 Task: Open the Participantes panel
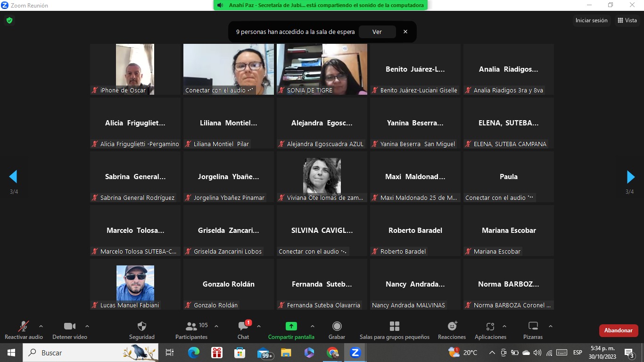coord(191,327)
